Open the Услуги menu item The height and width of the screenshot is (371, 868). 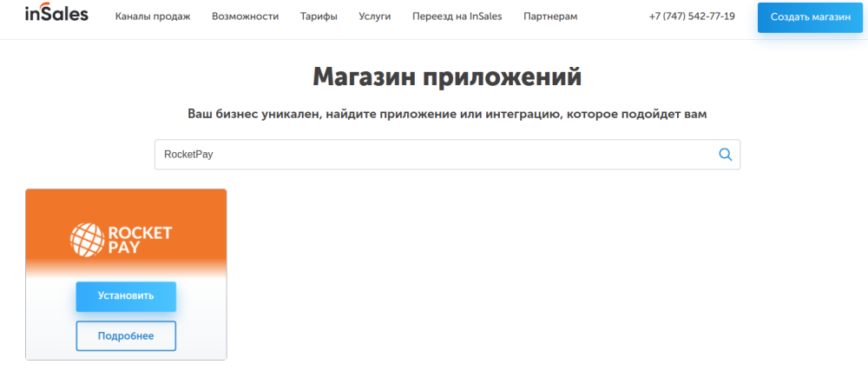375,16
